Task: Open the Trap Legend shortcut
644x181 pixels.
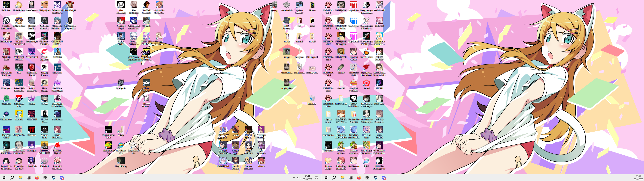Action: (354, 22)
